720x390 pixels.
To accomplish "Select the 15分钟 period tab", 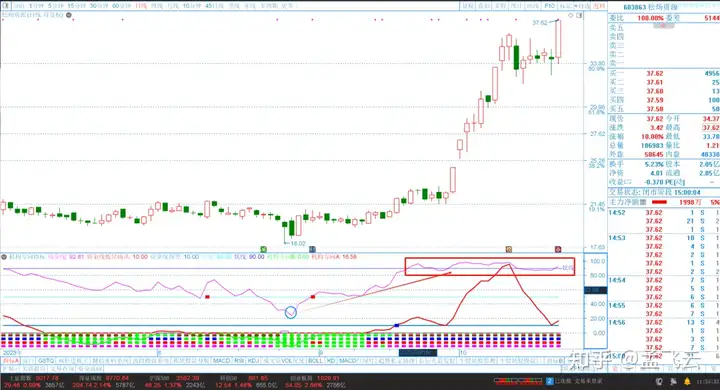I will point(77,6).
